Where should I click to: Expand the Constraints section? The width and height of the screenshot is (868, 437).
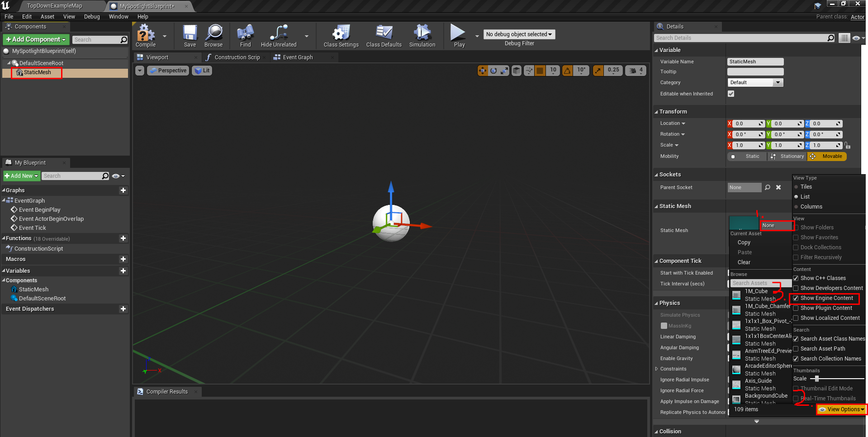coord(656,369)
